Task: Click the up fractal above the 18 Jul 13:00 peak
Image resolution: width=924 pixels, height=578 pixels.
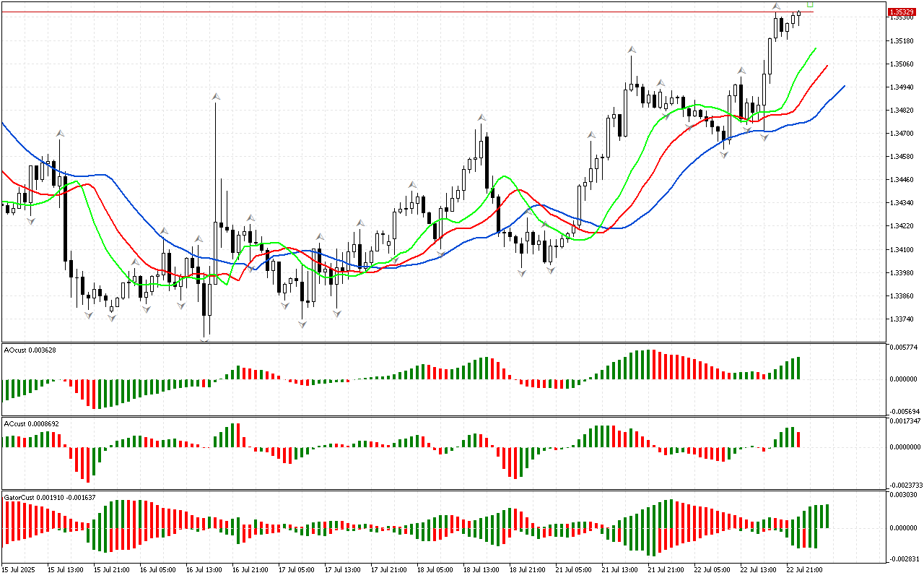Action: (x=481, y=116)
